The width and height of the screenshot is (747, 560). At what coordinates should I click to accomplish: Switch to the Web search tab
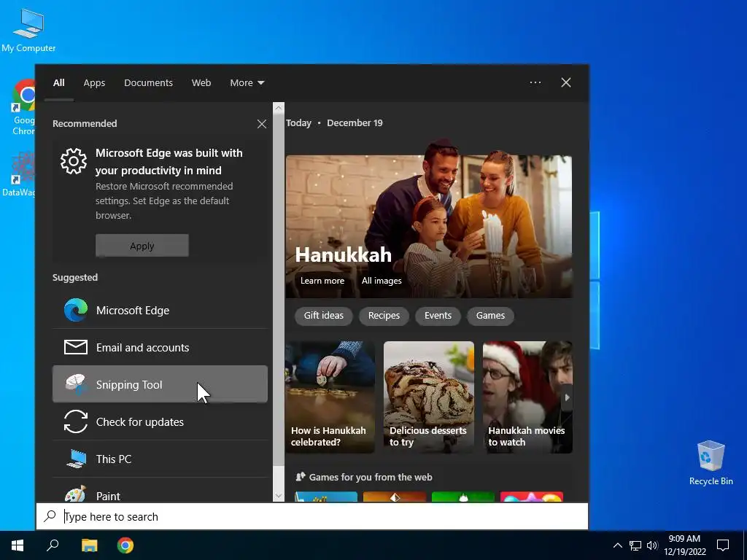click(x=201, y=83)
